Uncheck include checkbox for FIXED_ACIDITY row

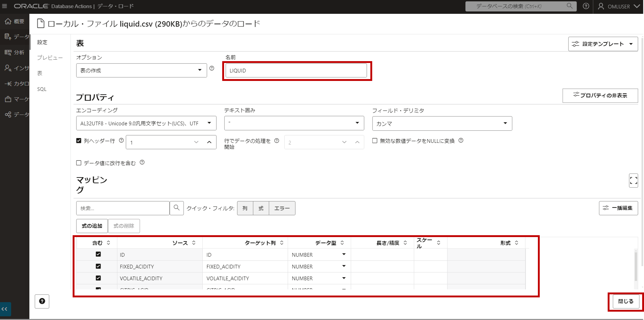click(x=98, y=266)
